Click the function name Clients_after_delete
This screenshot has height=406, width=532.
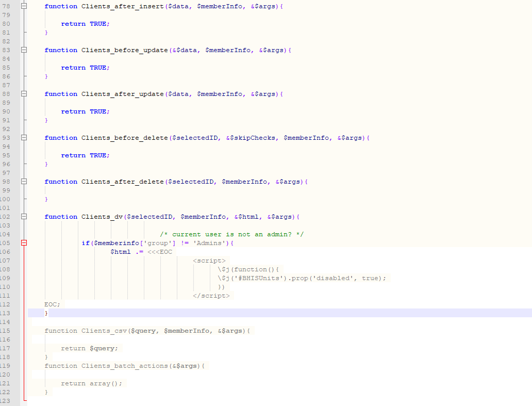pos(123,182)
